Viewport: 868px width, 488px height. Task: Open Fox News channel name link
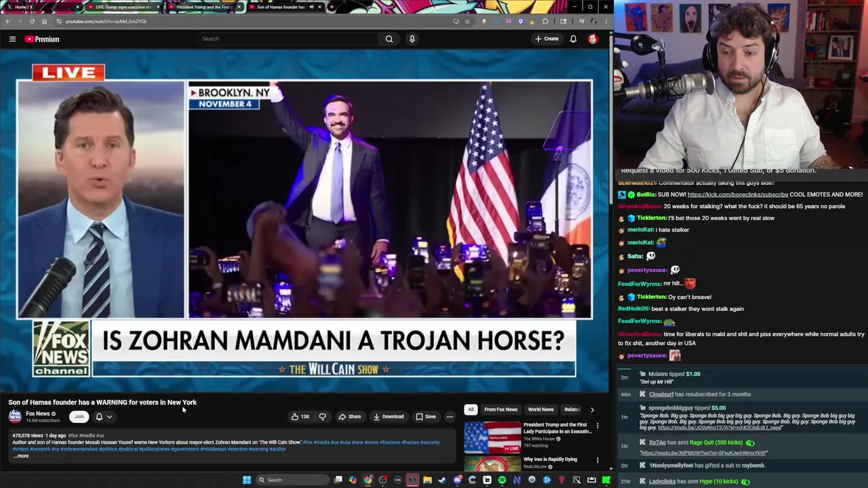(38, 413)
